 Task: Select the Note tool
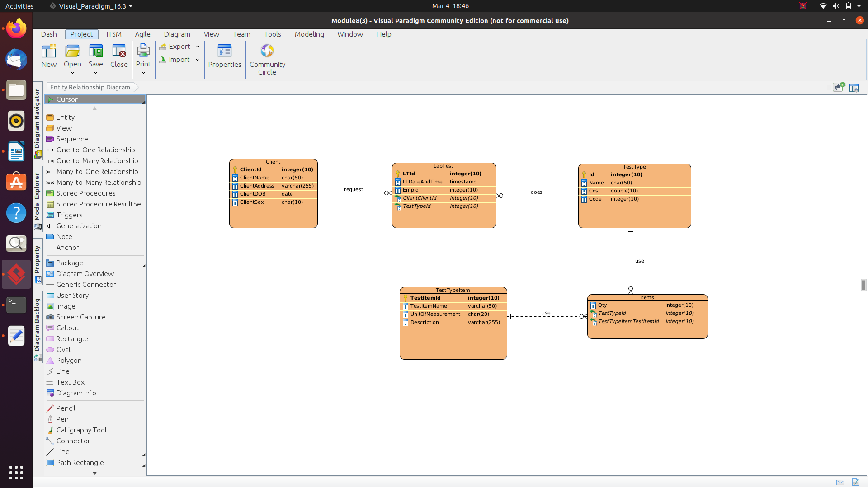[x=64, y=236]
